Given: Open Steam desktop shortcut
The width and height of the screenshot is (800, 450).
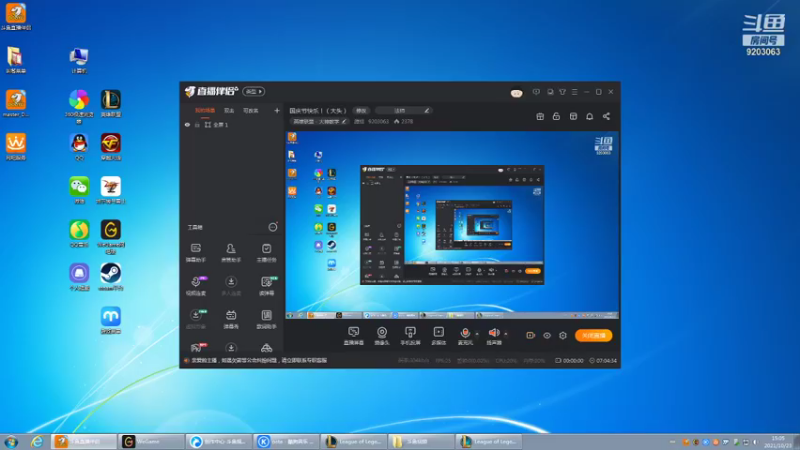Looking at the screenshot, I should coord(111,277).
